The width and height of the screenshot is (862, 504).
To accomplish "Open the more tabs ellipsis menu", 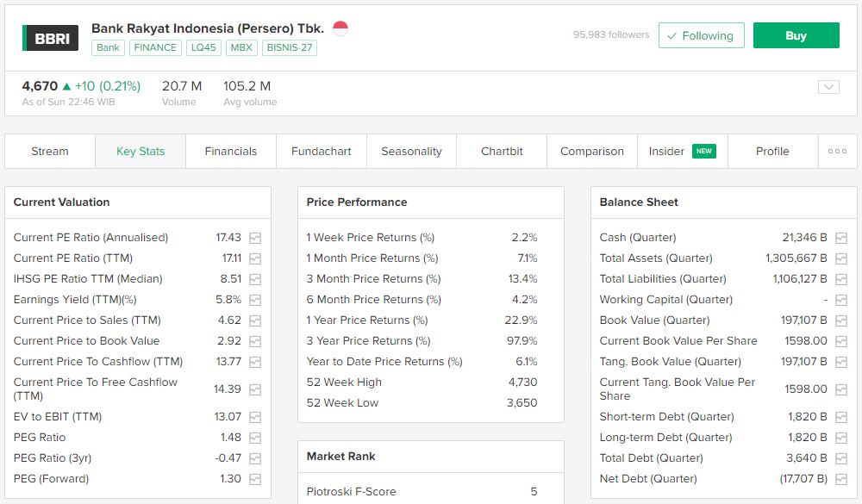I will coord(837,151).
